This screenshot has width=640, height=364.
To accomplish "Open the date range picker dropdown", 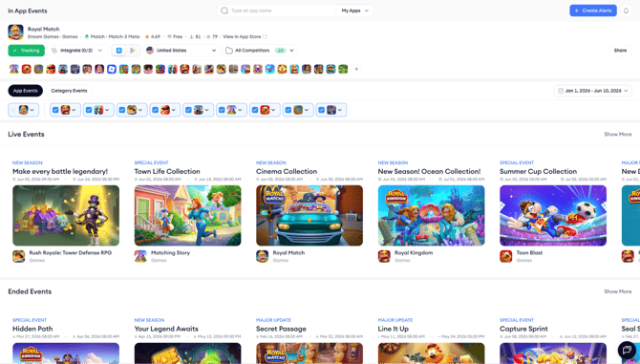I will coord(592,91).
